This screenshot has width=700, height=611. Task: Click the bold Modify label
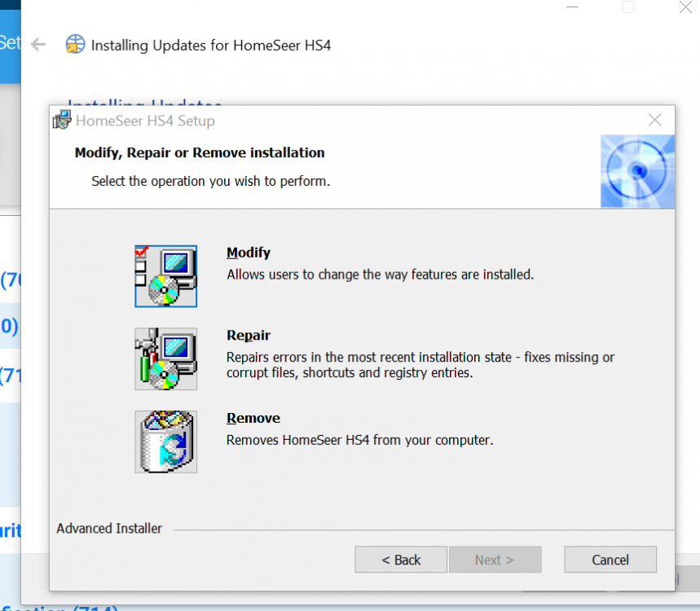pos(249,253)
